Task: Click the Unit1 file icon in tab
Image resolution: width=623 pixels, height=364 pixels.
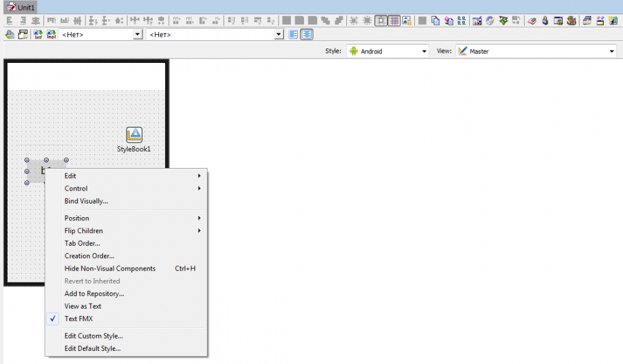Action: point(11,7)
